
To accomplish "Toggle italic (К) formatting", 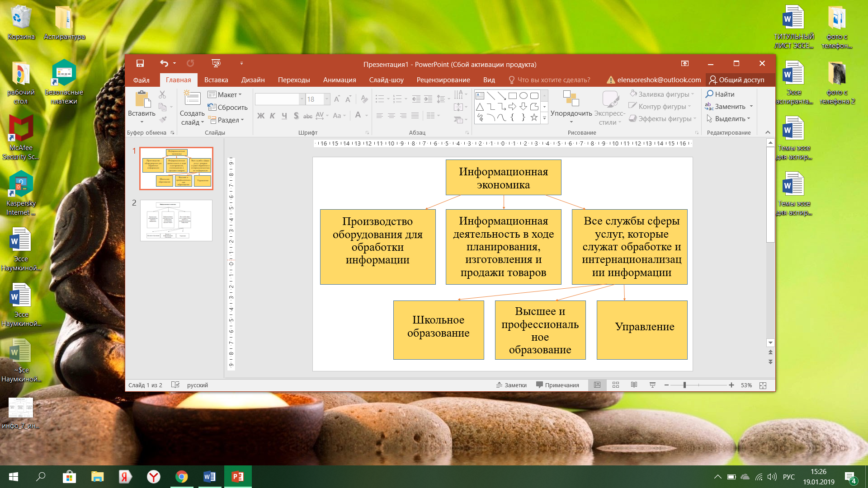I will point(273,116).
